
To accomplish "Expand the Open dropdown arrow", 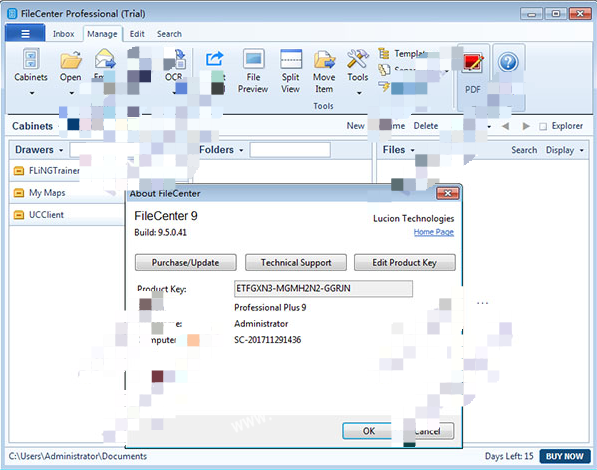I will click(72, 93).
